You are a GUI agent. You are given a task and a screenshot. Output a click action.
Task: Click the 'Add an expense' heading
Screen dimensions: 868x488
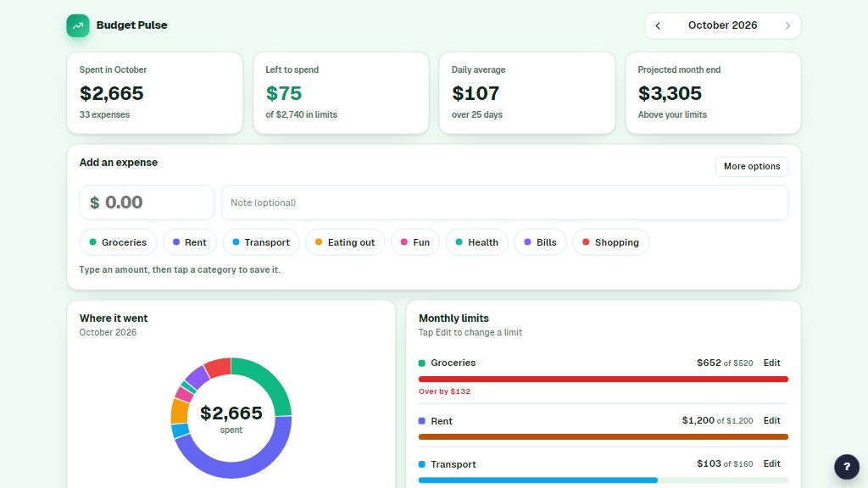(x=119, y=163)
